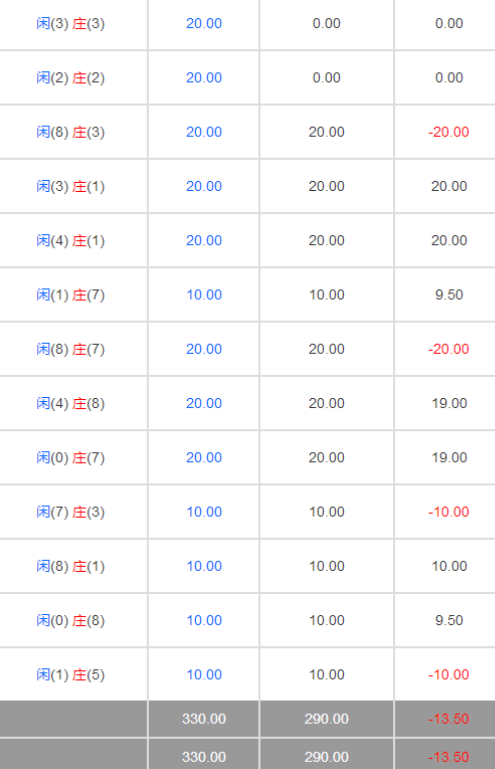This screenshot has width=495, height=769.
Task: Open the blue 10.00 link in 闲(1) 庄(7) row
Action: (204, 295)
